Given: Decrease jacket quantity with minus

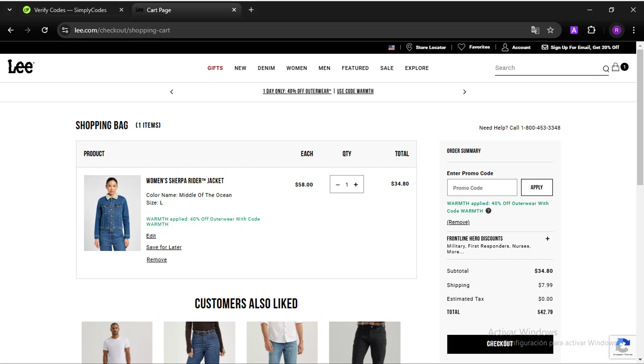Looking at the screenshot, I should pos(338,184).
